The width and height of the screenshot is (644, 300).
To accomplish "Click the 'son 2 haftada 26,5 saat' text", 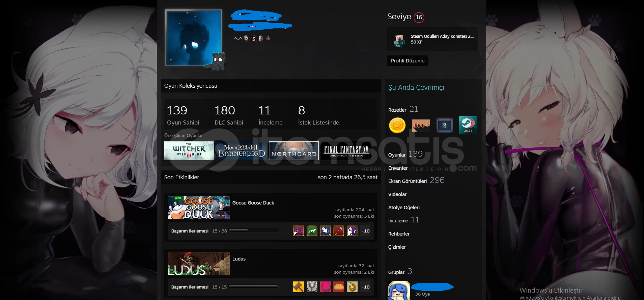I will (347, 177).
